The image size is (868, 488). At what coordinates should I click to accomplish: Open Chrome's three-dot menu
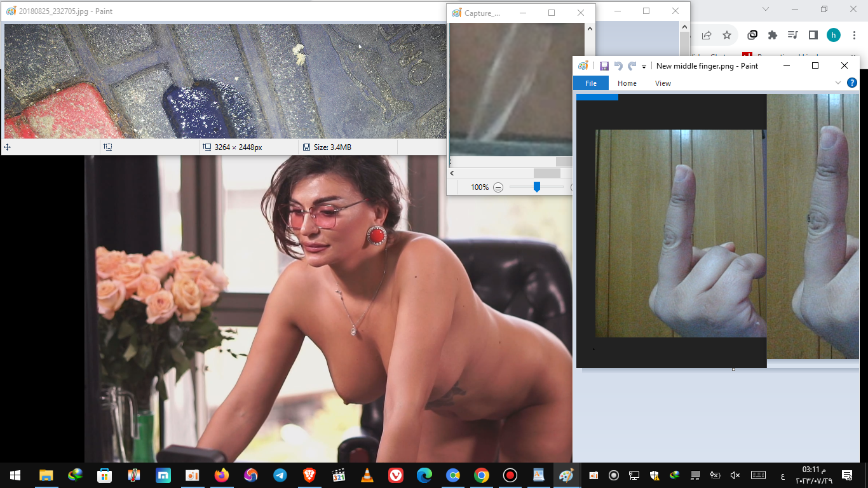click(854, 35)
